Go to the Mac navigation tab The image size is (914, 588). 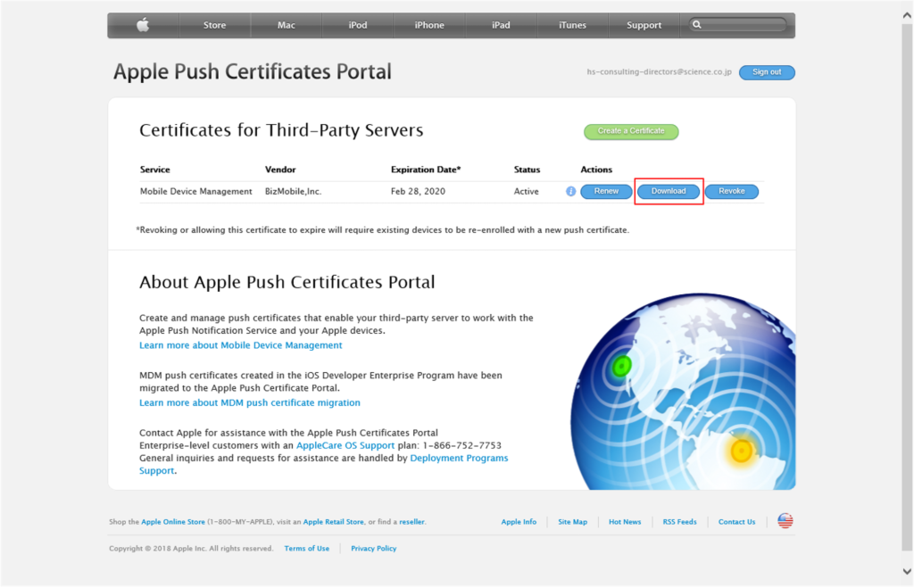tap(286, 25)
